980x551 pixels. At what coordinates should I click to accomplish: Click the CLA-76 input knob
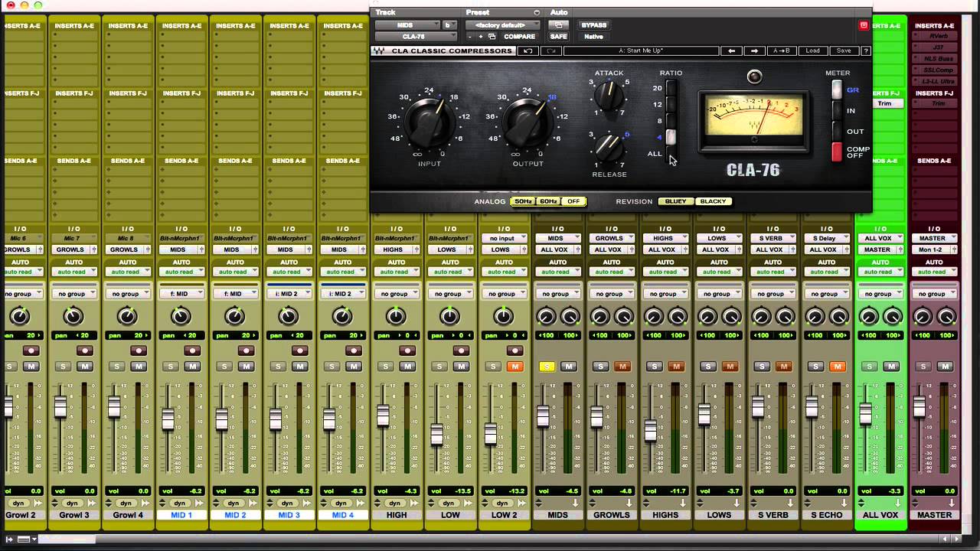(x=429, y=122)
